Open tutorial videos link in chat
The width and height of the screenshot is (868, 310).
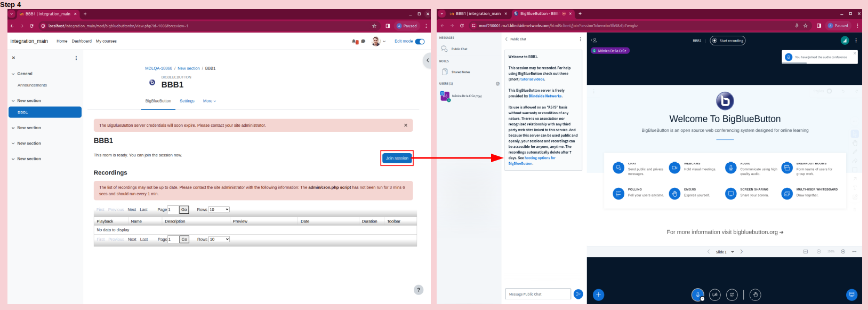click(533, 79)
